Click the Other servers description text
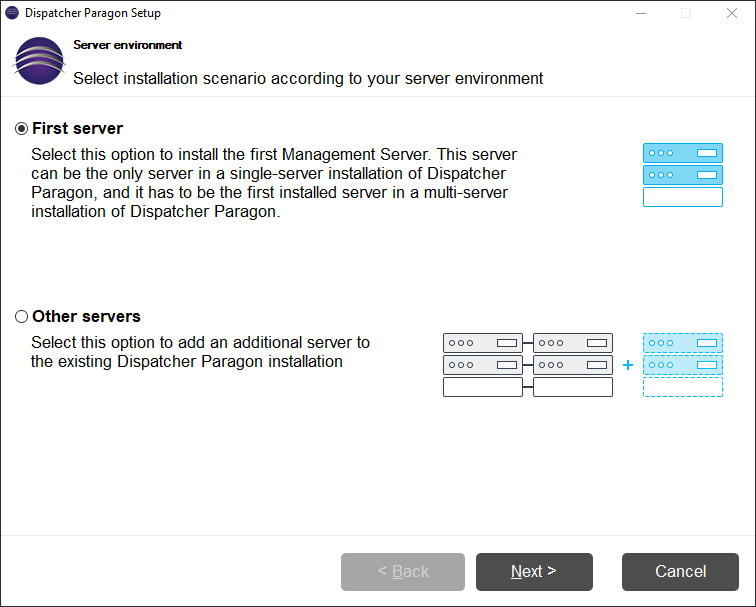The image size is (756, 607). pyautogui.click(x=200, y=352)
